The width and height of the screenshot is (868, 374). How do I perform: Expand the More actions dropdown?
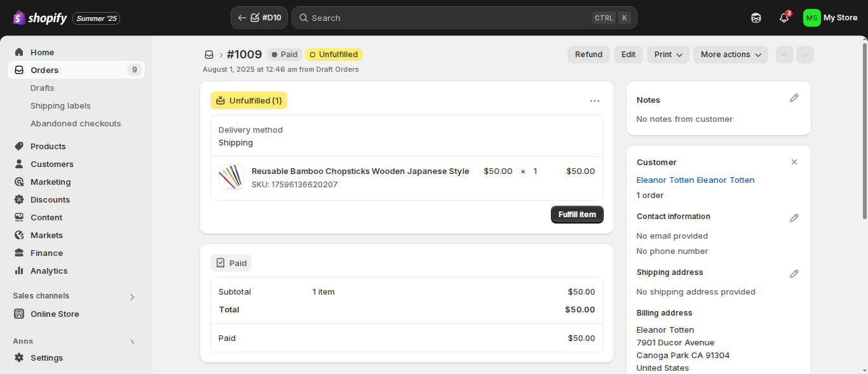point(731,55)
